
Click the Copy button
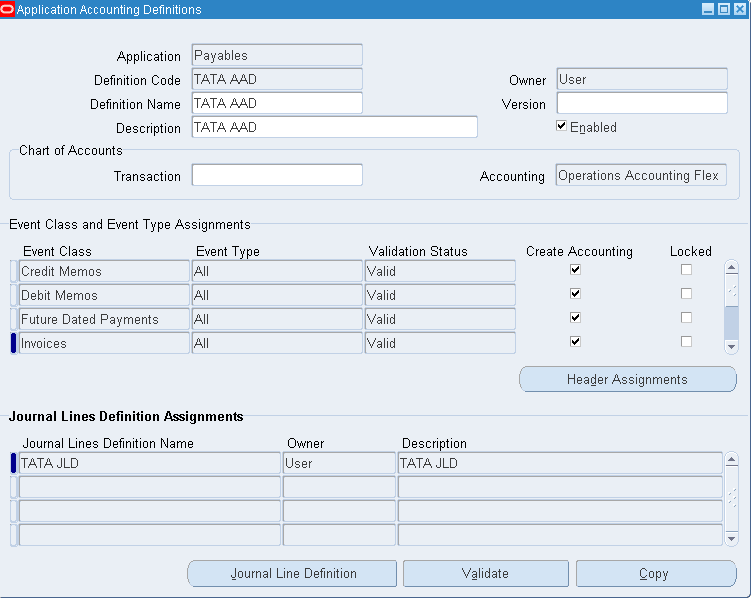coord(655,574)
